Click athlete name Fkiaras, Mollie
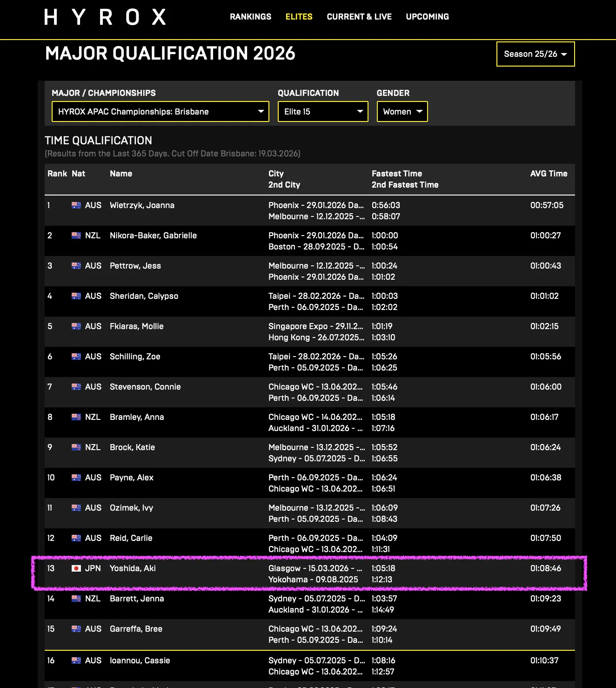Viewport: 616px width, 688px height. pyautogui.click(x=136, y=326)
